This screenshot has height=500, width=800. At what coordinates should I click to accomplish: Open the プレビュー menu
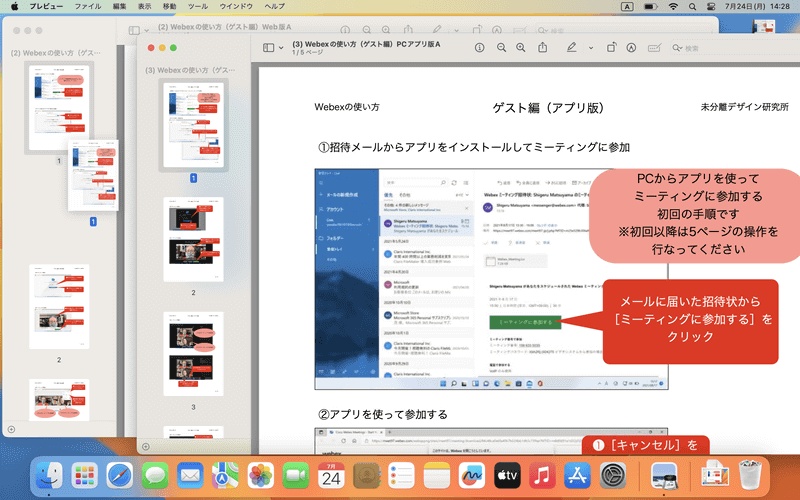point(46,6)
